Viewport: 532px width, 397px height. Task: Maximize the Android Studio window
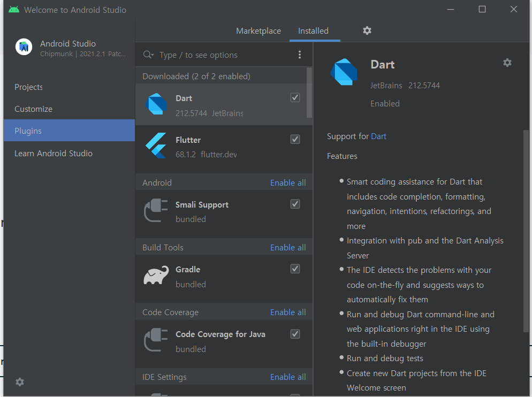pyautogui.click(x=482, y=9)
